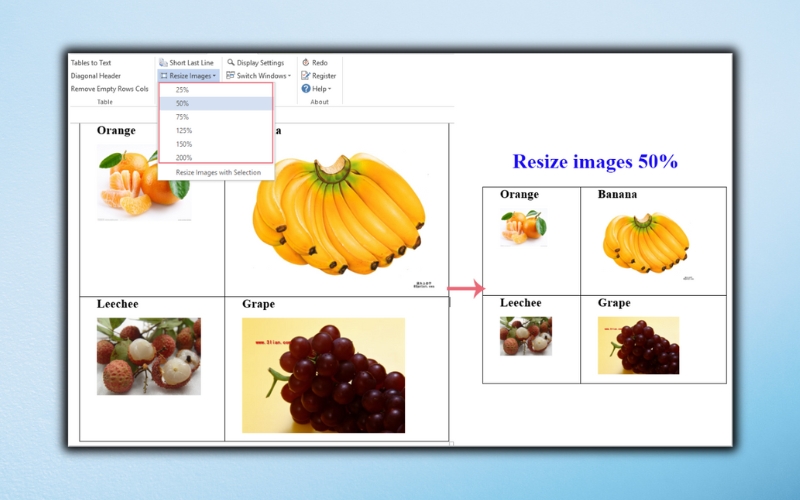Click the "Resize images 50%" blue title
800x500 pixels.
pos(595,162)
